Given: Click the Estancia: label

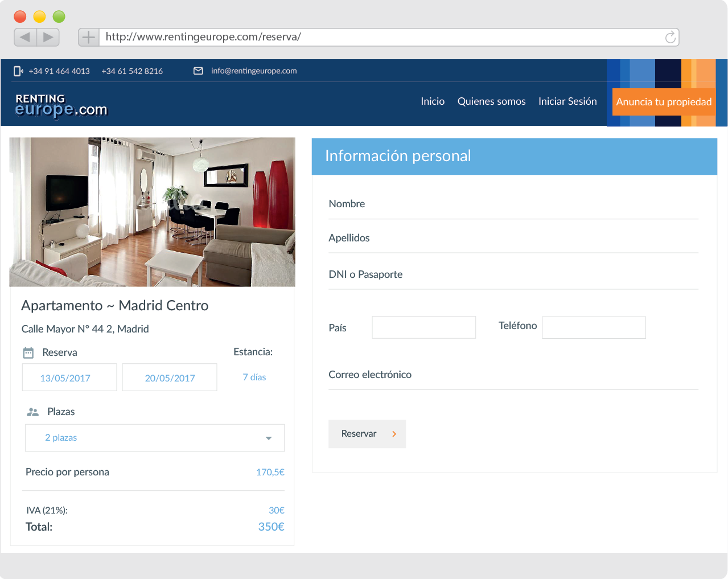Looking at the screenshot, I should coord(253,352).
